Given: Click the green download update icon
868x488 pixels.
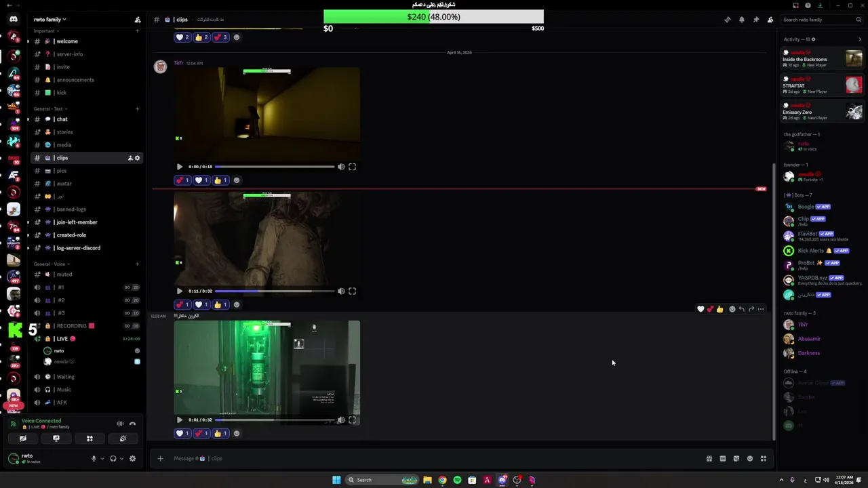Looking at the screenshot, I should 820,5.
